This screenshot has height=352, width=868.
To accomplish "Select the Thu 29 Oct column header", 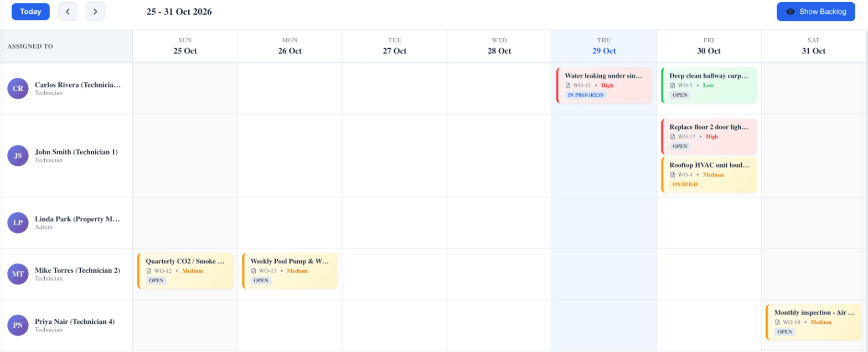I will click(x=604, y=46).
